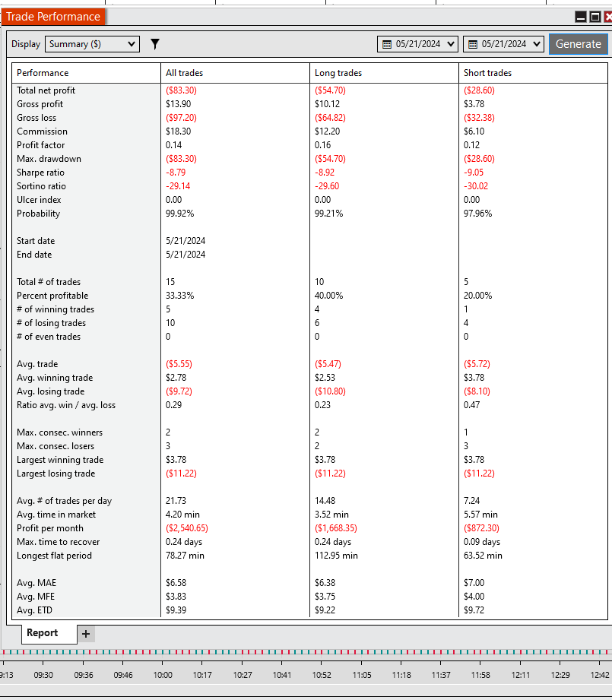Click the Max. drawdown row label
This screenshot has width=612, height=700.
[x=49, y=159]
